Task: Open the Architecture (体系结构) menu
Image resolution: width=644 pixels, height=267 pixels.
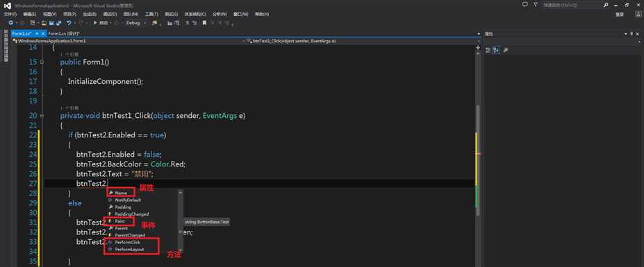Action: pyautogui.click(x=195, y=14)
